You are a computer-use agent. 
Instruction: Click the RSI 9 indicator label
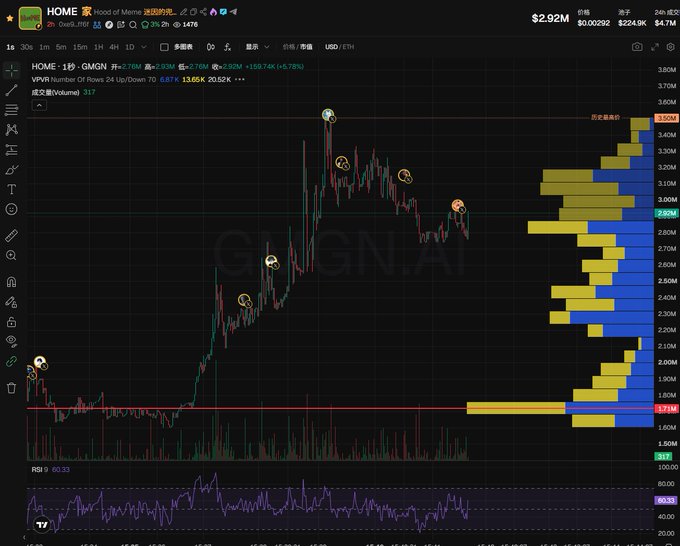coord(40,470)
